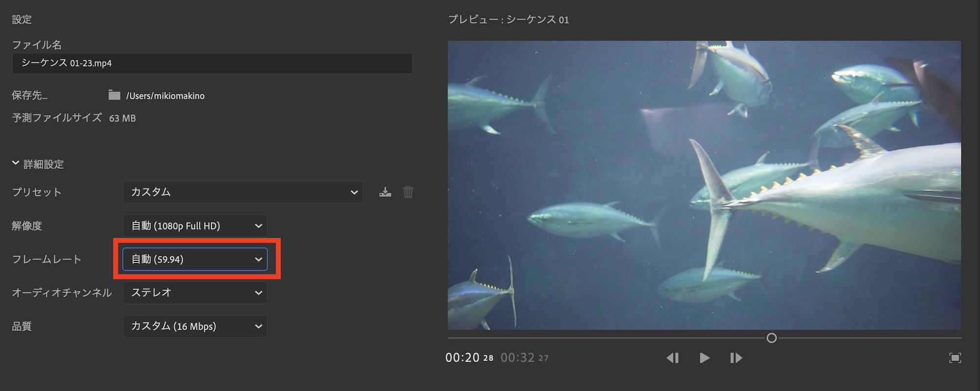Click the プリセット label
The width and height of the screenshot is (980, 391).
37,192
